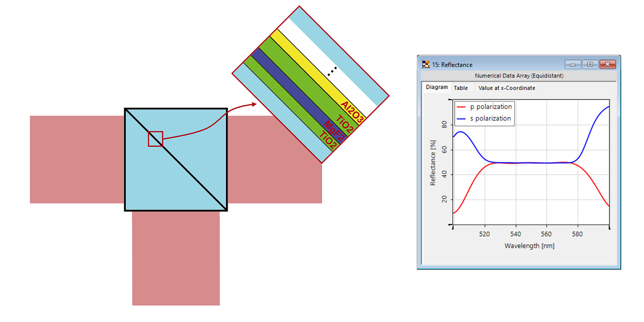Expand the Value at x-Coordinate section

pyautogui.click(x=506, y=88)
